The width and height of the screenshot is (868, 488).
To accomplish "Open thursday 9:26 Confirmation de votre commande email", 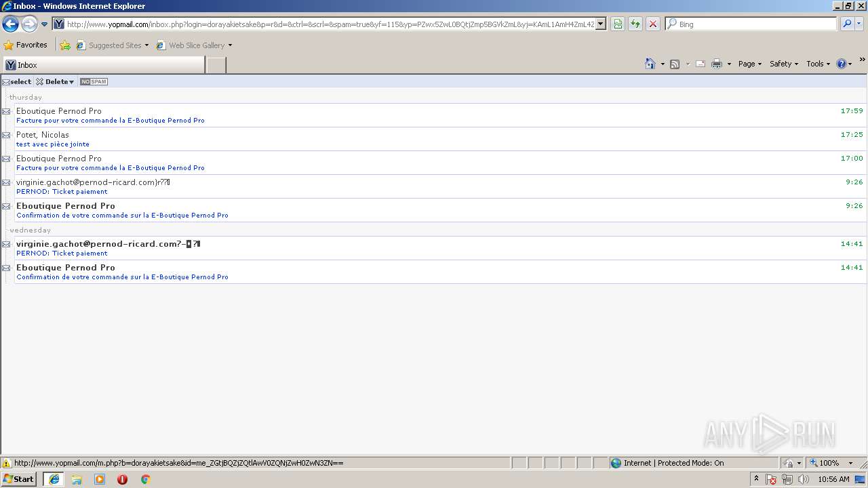I will 439,210.
